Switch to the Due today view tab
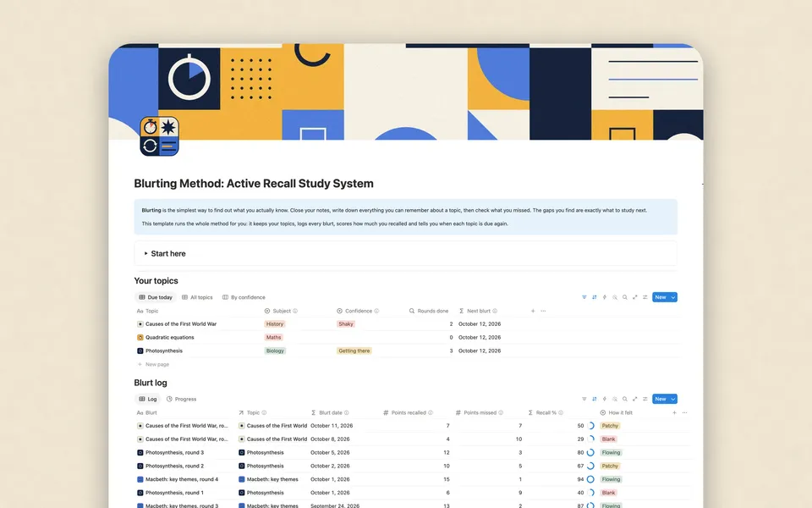 [x=156, y=297]
